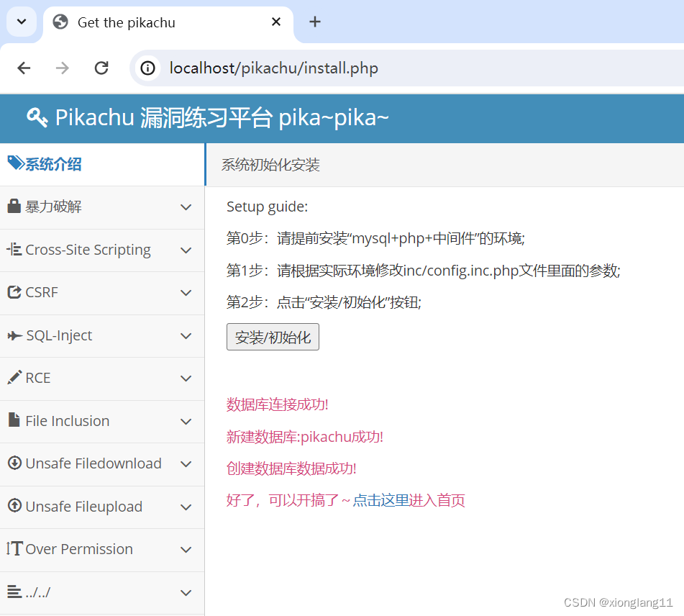Expand the SQL-Inject chevron
This screenshot has height=616, width=684.
click(186, 336)
